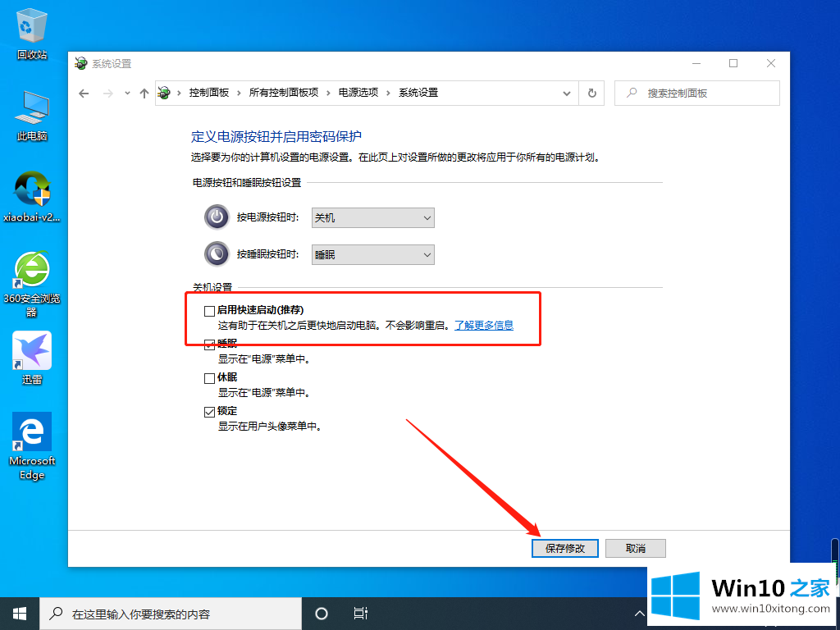The width and height of the screenshot is (840, 630).
Task: Open Task View on taskbar
Action: point(361,614)
